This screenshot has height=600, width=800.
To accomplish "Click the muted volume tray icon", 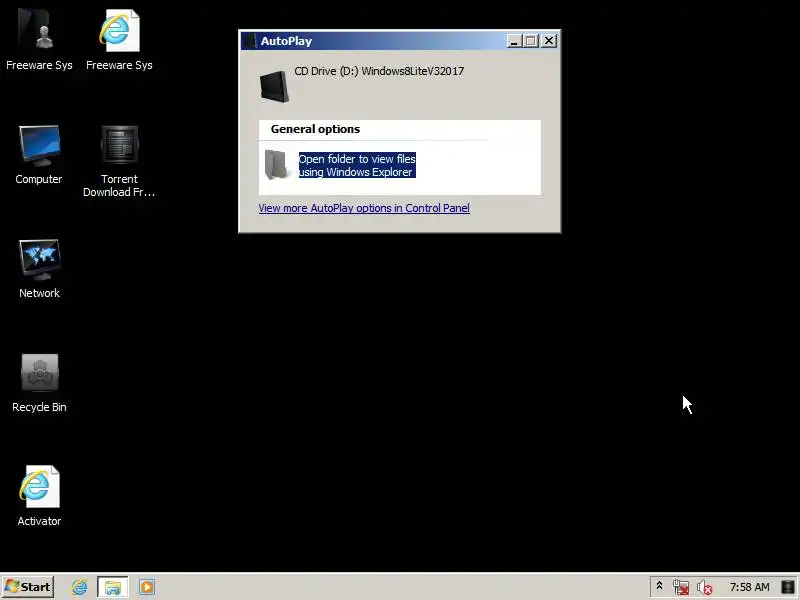I will point(704,588).
